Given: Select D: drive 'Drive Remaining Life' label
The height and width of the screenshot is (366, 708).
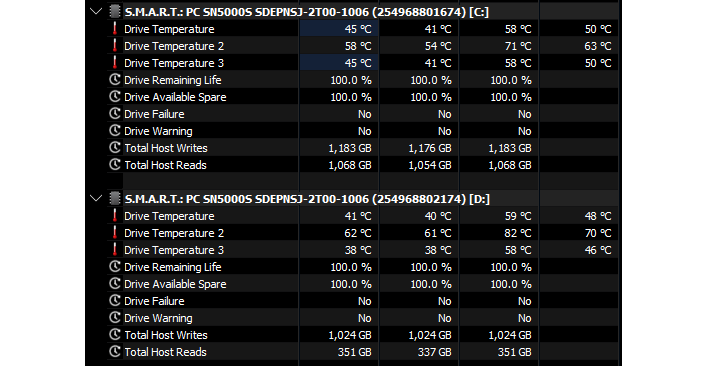Looking at the screenshot, I should pyautogui.click(x=172, y=267).
